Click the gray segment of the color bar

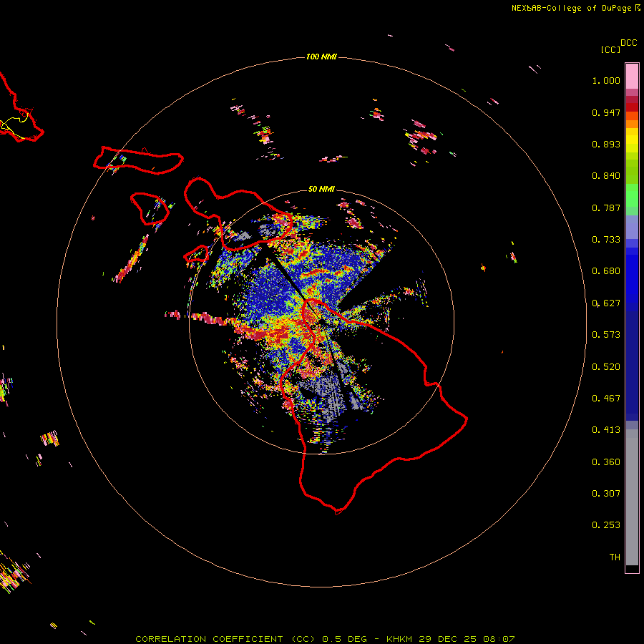point(632,497)
